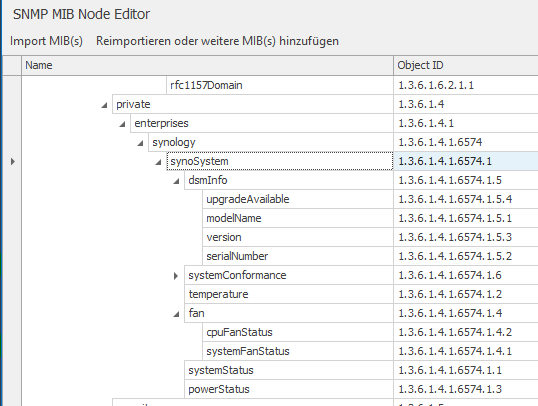This screenshot has width=538, height=406.
Task: Sort by the Name column header
Action: tap(208, 65)
